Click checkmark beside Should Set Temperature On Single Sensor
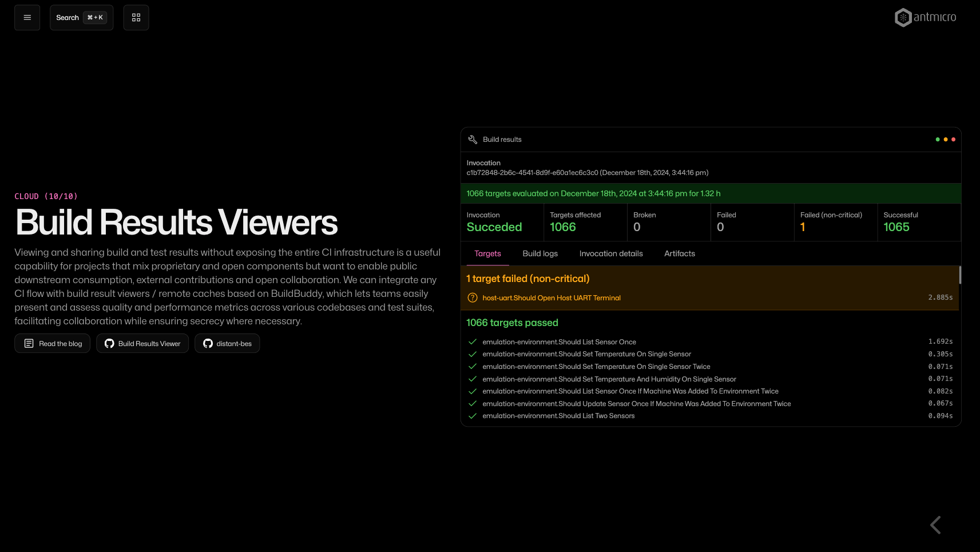 click(x=473, y=354)
